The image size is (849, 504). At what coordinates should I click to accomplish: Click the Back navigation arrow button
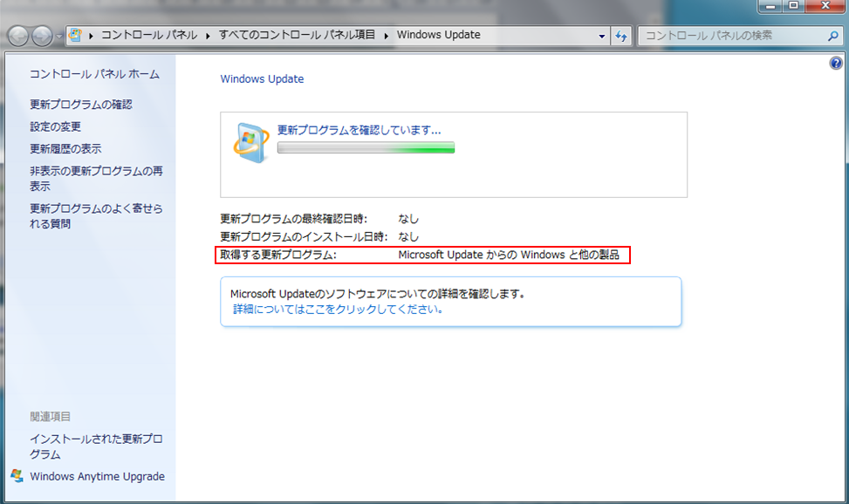pos(18,37)
